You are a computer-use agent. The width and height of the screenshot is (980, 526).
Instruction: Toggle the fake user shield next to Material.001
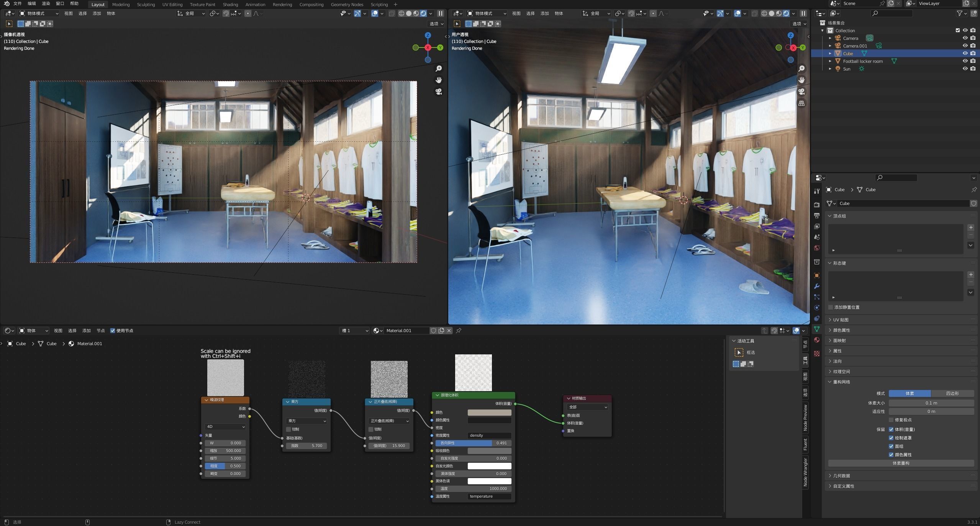(x=433, y=330)
